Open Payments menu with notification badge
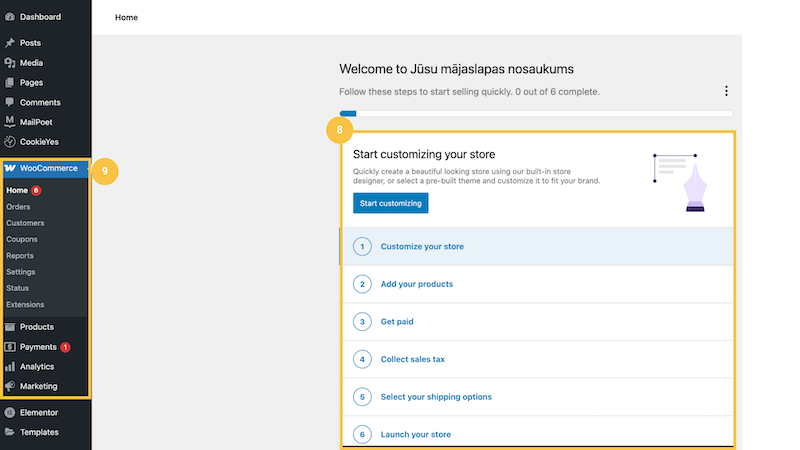Image resolution: width=800 pixels, height=450 pixels. pyautogui.click(x=38, y=347)
